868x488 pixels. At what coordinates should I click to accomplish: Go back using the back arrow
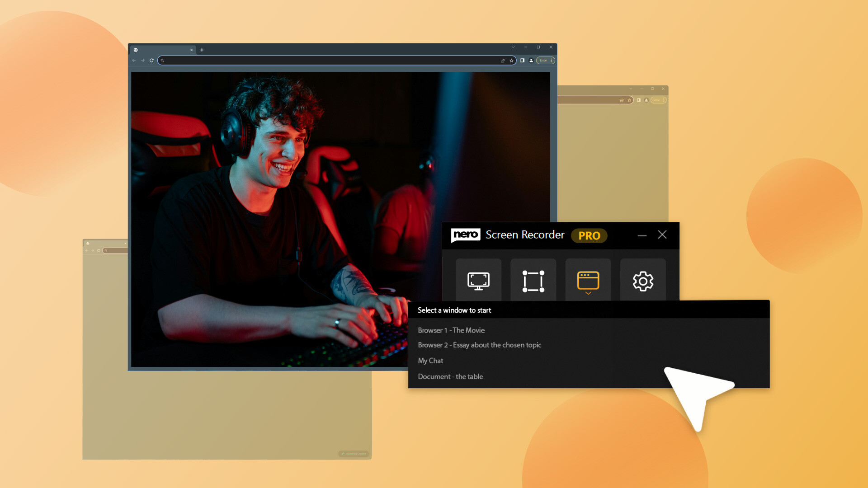coord(134,60)
